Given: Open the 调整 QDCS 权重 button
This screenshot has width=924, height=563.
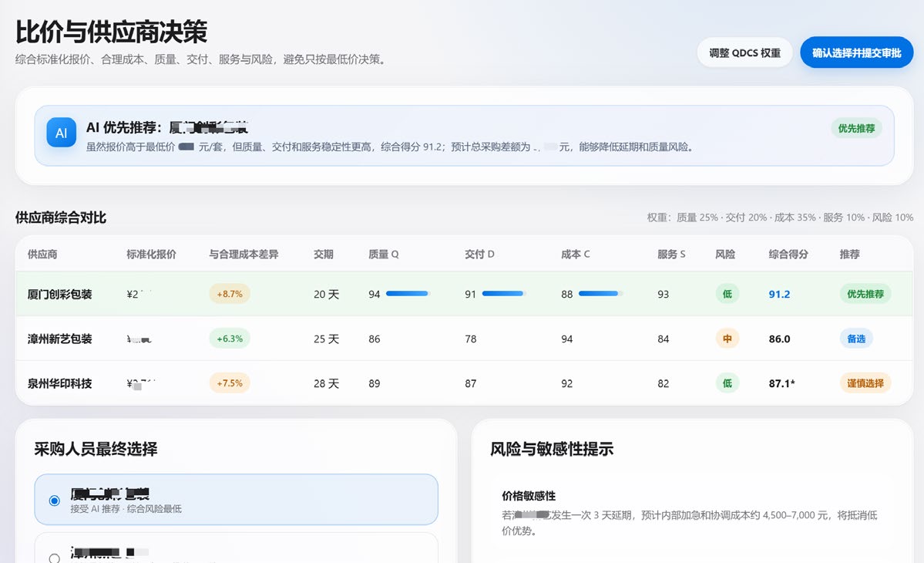Looking at the screenshot, I should pyautogui.click(x=744, y=52).
